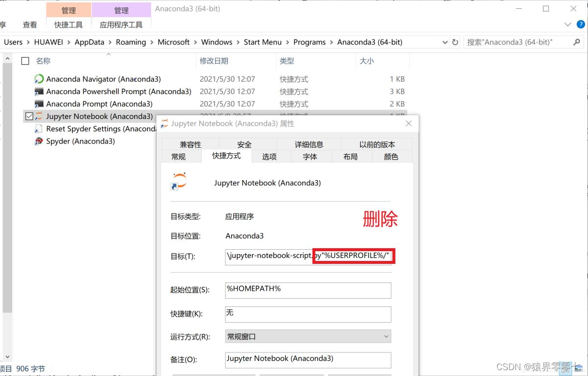This screenshot has height=376, width=588.
Task: Expand the chevron after Start Menu in path
Action: (x=288, y=42)
